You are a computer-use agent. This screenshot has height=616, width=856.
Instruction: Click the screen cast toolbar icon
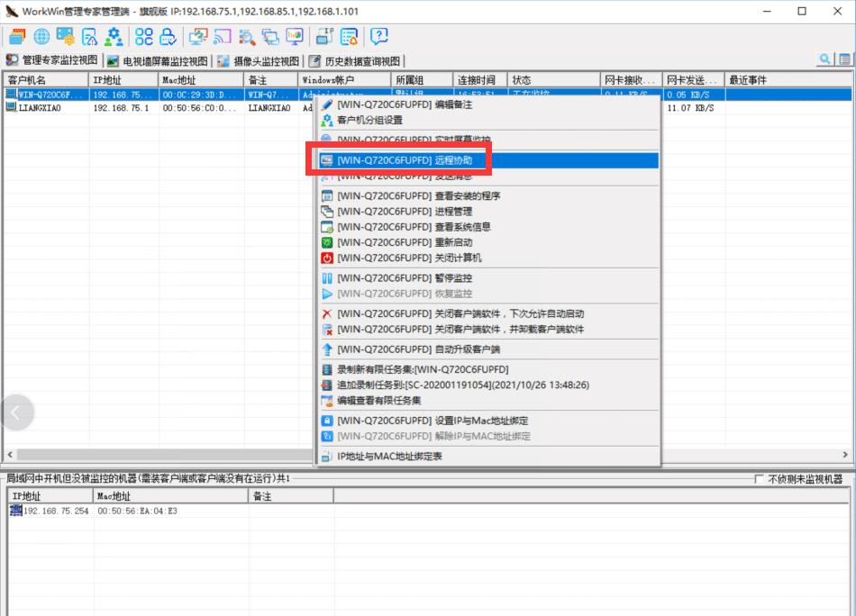click(x=223, y=37)
